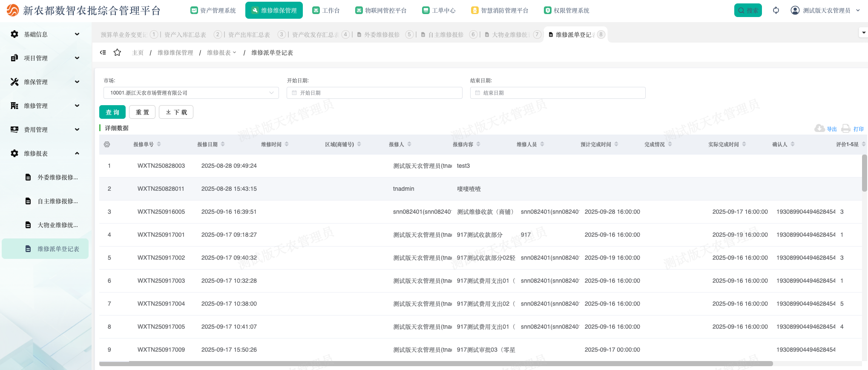
Task: Click the cloud export icon
Action: click(x=819, y=129)
